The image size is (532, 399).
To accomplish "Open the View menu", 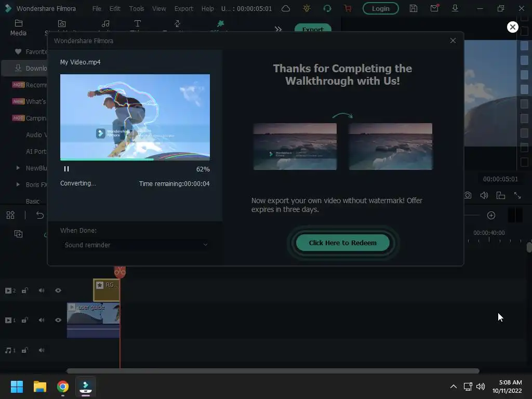I will click(x=159, y=8).
